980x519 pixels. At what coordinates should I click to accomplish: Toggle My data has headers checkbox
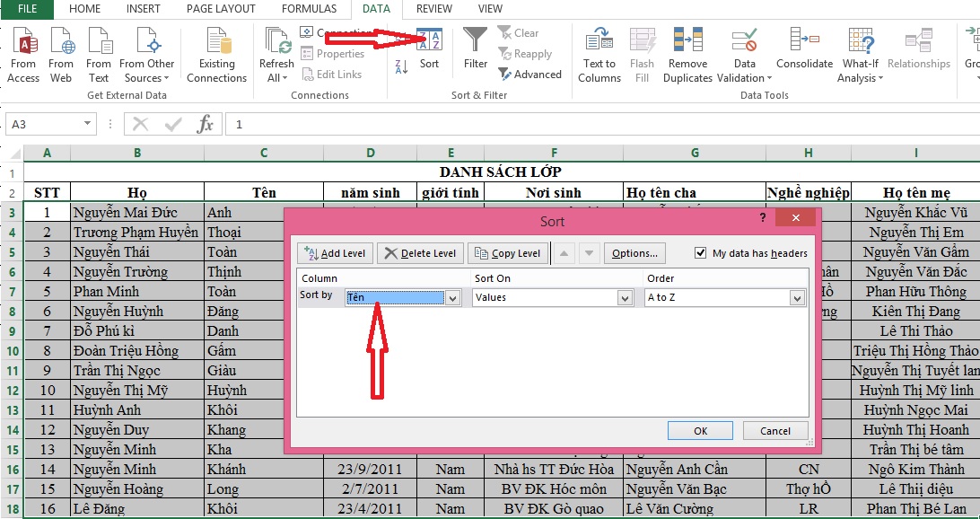pos(701,253)
